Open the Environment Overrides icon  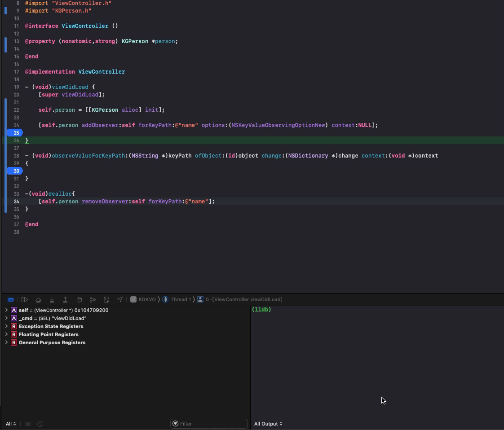click(x=106, y=299)
